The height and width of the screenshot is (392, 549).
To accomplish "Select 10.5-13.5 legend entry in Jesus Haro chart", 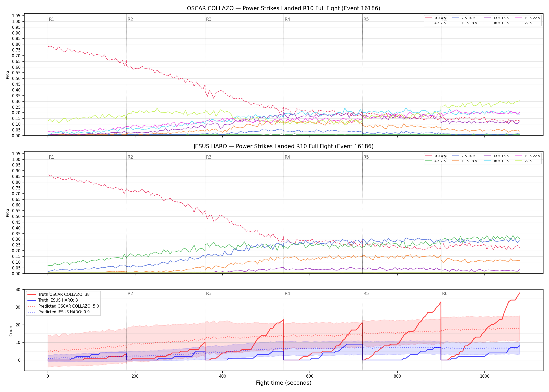I will pyautogui.click(x=464, y=161).
